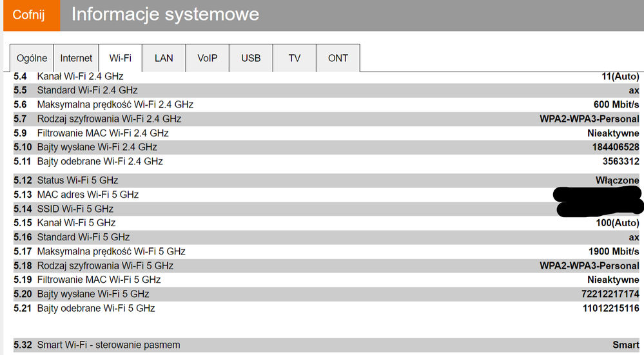Open the VoIP tab
644x355 pixels.
tap(208, 58)
